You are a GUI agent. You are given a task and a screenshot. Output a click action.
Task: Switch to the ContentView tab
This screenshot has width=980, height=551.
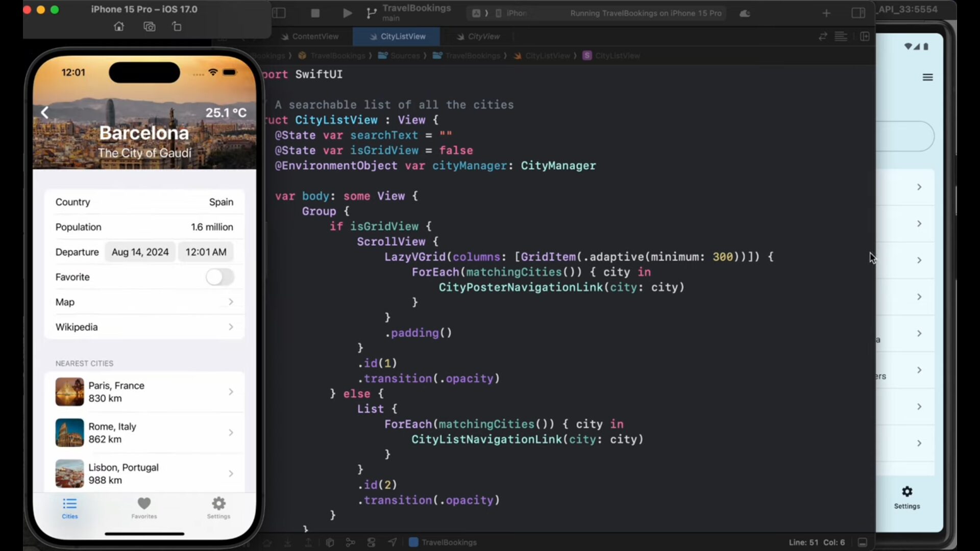(310, 37)
